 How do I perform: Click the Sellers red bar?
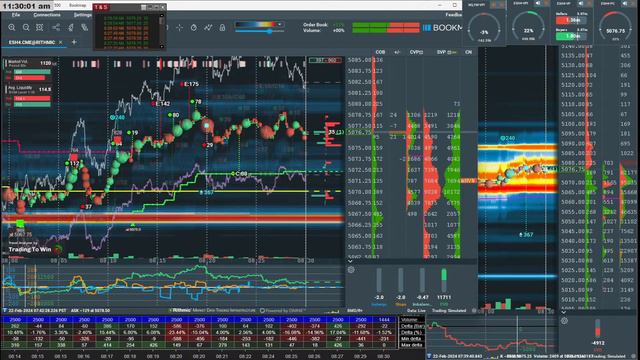[x=571, y=20]
